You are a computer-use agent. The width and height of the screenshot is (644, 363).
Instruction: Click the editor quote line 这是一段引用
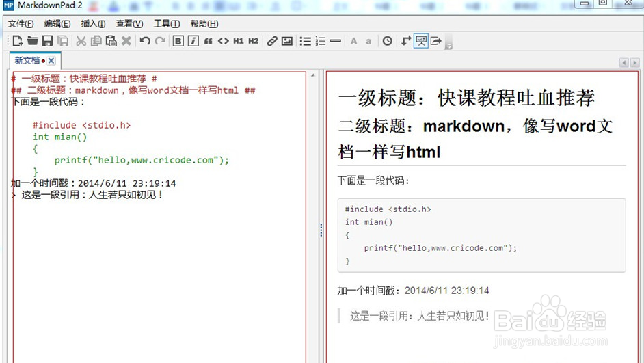click(88, 195)
